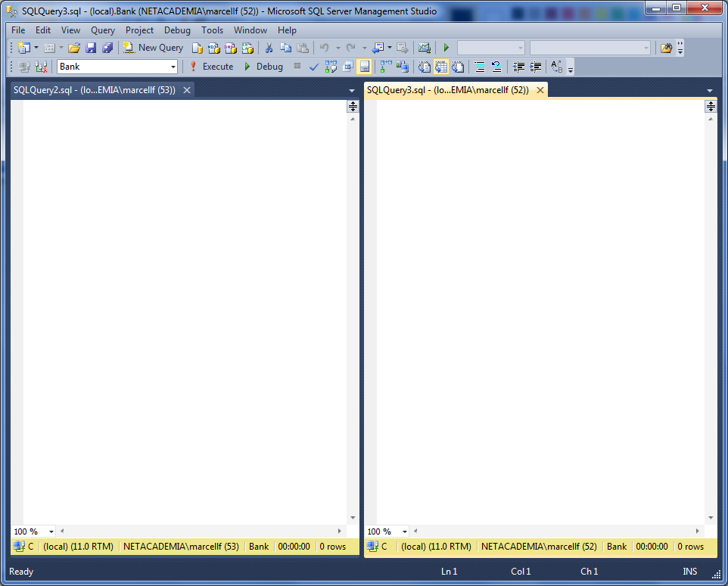Switch to the SQLQuery2.sql tab
Screen dimensions: 728x586
(x=95, y=90)
